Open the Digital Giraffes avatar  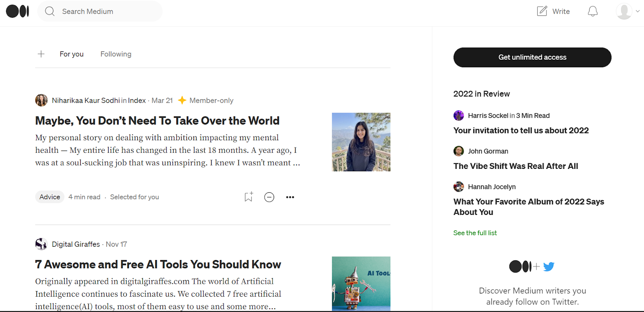click(41, 244)
